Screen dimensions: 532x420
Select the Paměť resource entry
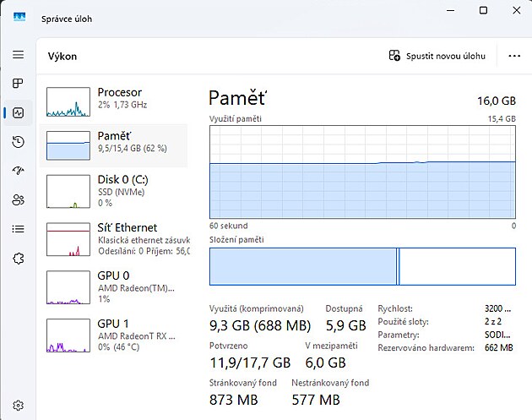point(114,145)
